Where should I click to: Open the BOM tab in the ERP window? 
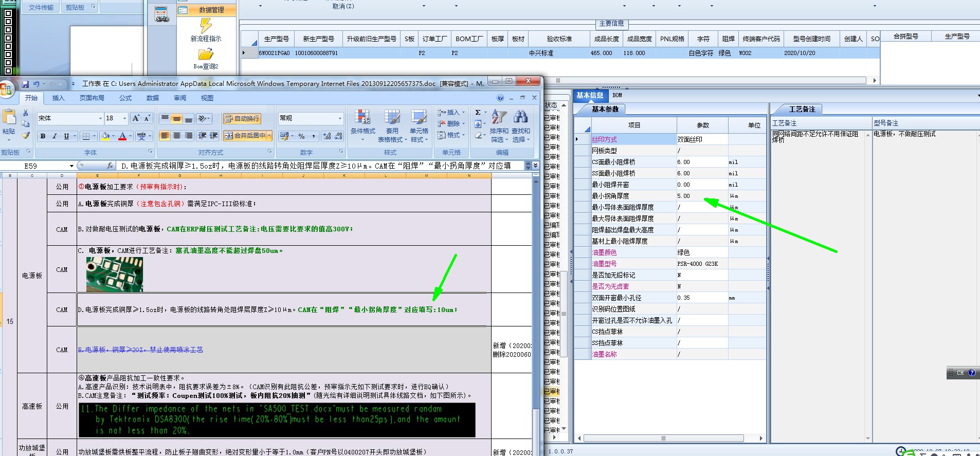(x=617, y=95)
